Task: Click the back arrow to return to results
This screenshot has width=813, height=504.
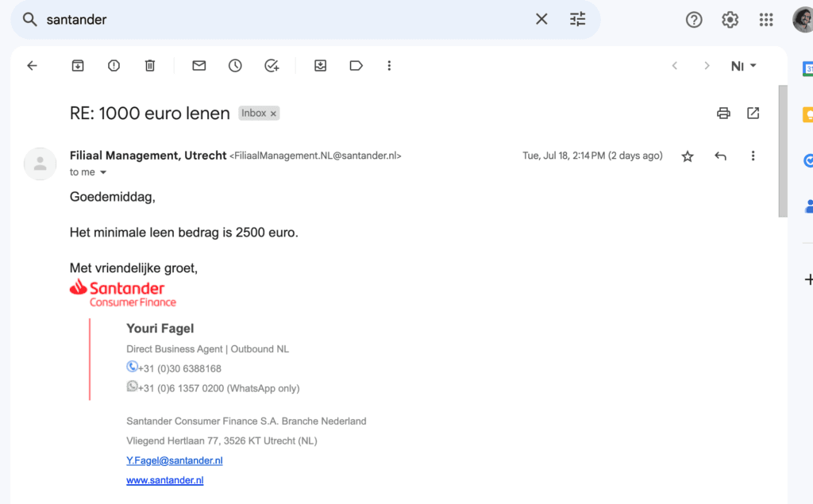Action: tap(32, 66)
